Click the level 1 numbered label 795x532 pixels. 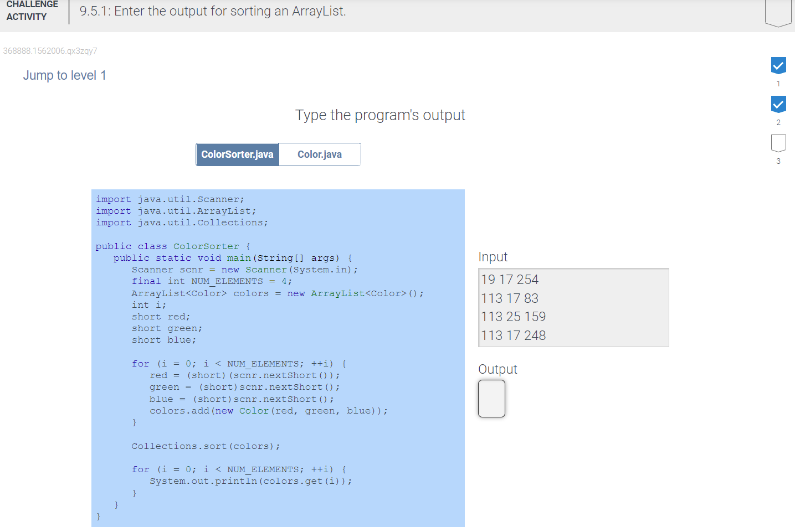[778, 84]
